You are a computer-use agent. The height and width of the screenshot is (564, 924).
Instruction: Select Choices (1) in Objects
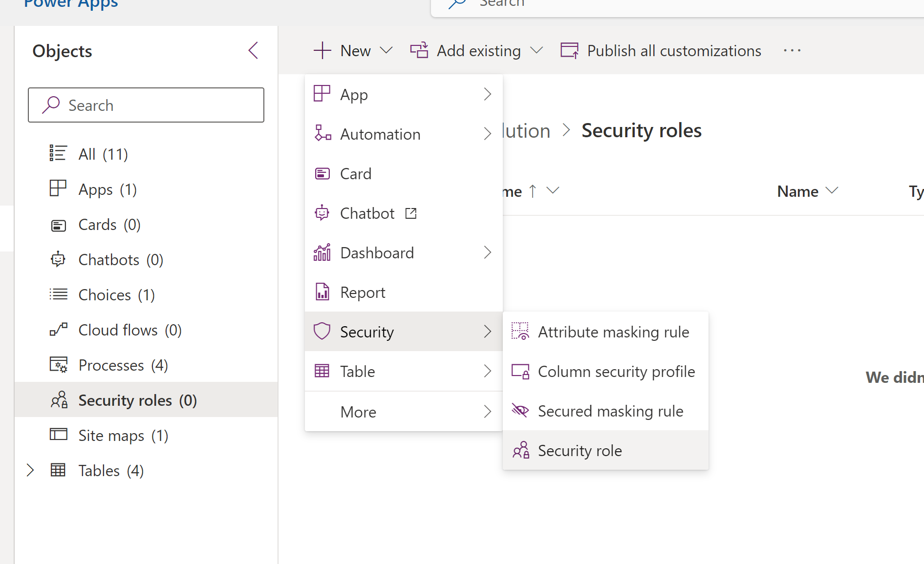tap(146, 295)
